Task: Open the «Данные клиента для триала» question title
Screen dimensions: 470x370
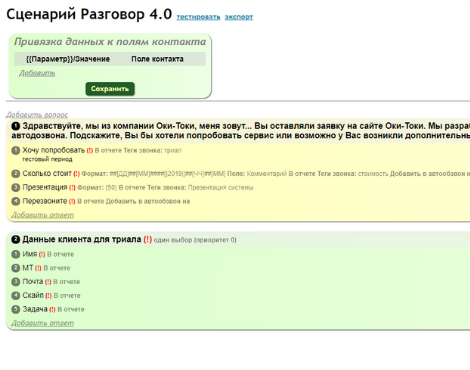Action: click(x=82, y=239)
